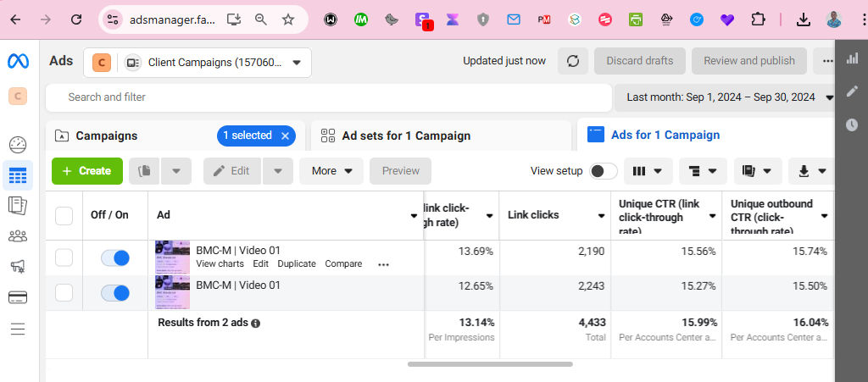Open advertising settings megaphone icon
This screenshot has height=382, width=868.
(18, 267)
